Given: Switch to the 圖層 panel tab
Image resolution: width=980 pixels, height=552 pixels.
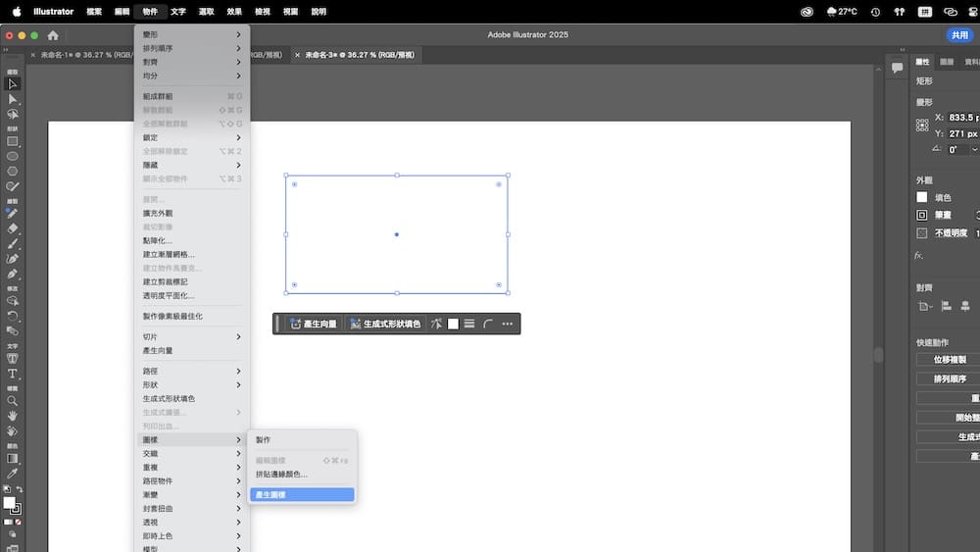Looking at the screenshot, I should tap(947, 62).
